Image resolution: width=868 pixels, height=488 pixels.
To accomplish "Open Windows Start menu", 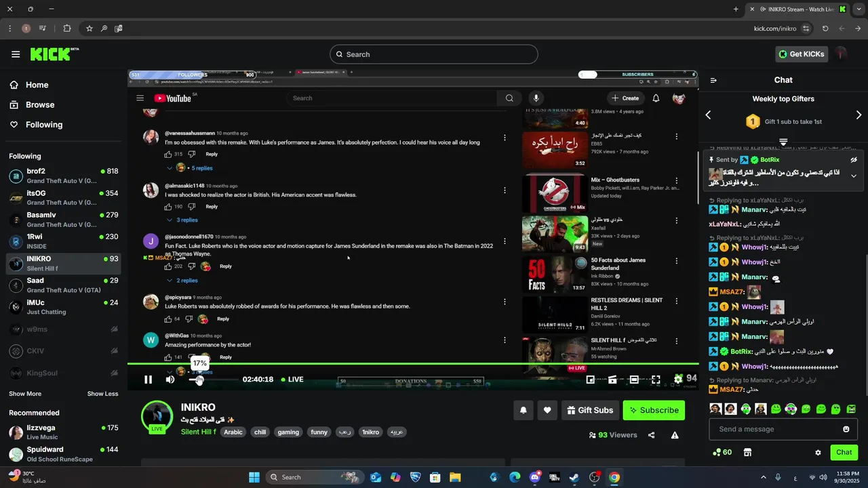I will tap(254, 477).
